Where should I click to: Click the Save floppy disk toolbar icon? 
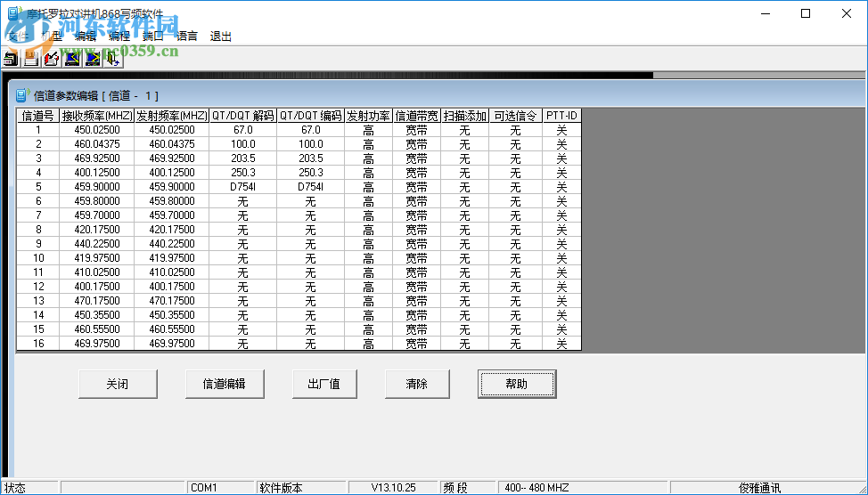pos(31,58)
